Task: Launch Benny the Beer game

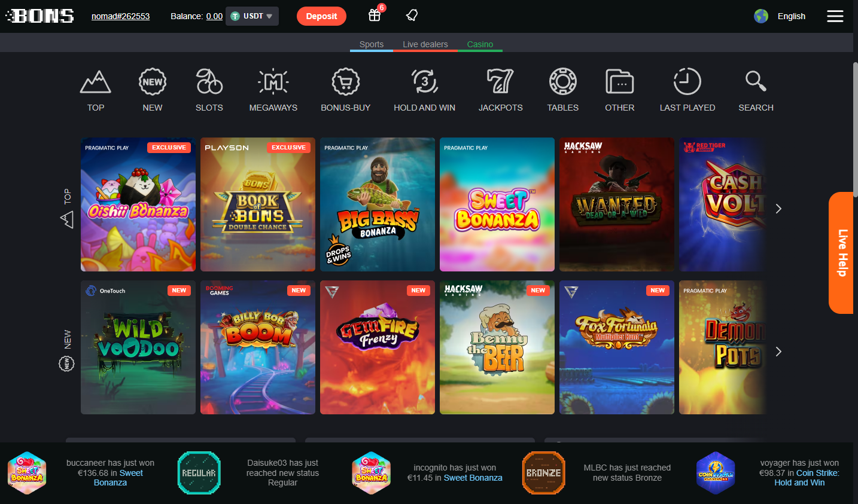Action: [497, 347]
